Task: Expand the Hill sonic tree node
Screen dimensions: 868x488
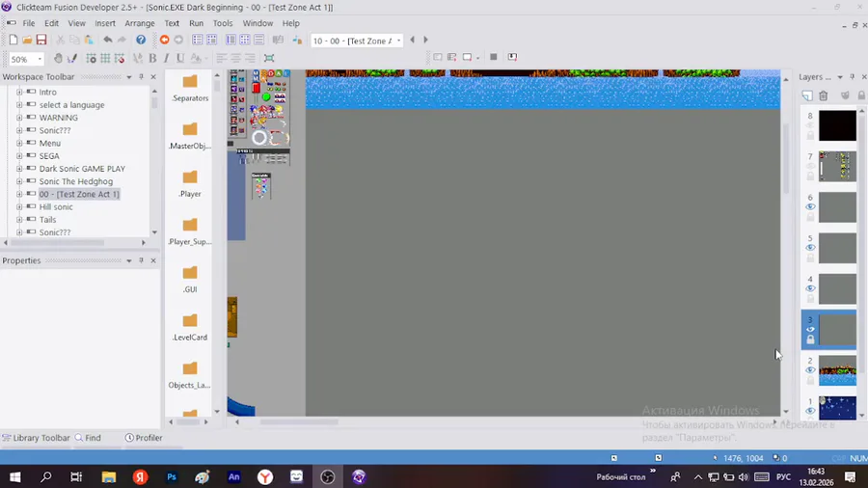Action: [x=19, y=206]
